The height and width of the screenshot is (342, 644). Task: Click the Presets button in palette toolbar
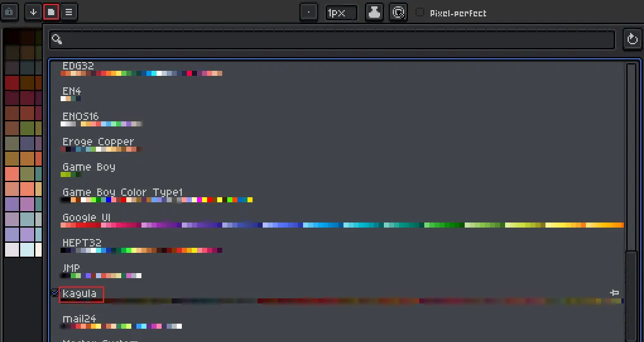51,12
